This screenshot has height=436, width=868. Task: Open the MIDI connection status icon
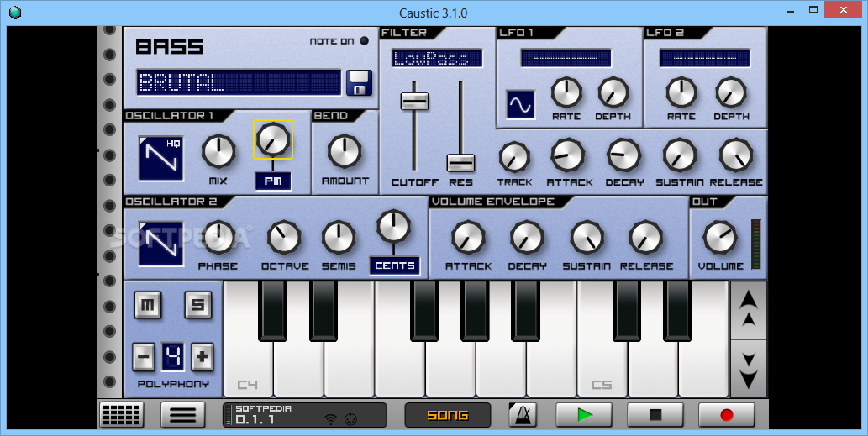350,419
